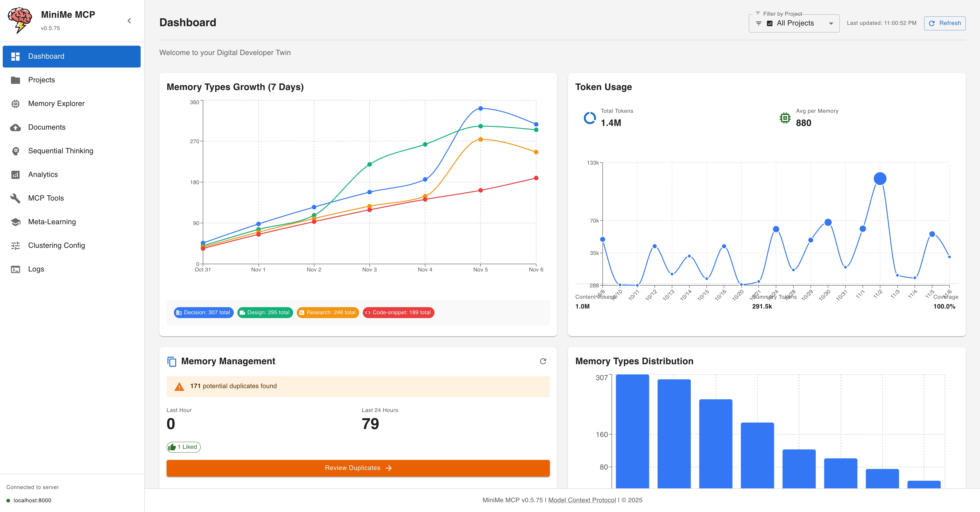Toggle the Decision series in the growth chart
This screenshot has width=980, height=512.
tap(203, 312)
